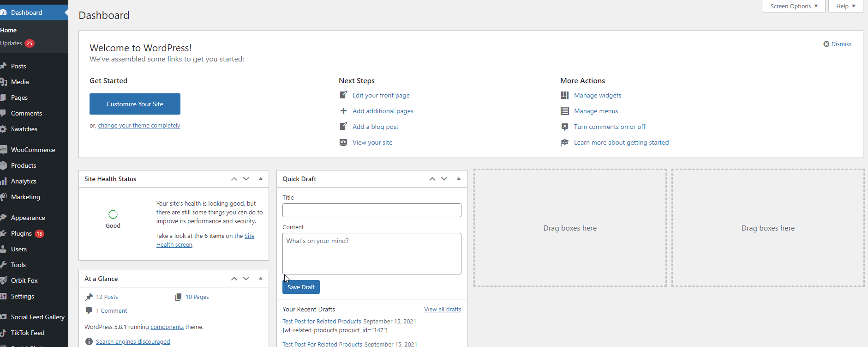
Task: Open the Help dropdown tab
Action: pyautogui.click(x=845, y=6)
